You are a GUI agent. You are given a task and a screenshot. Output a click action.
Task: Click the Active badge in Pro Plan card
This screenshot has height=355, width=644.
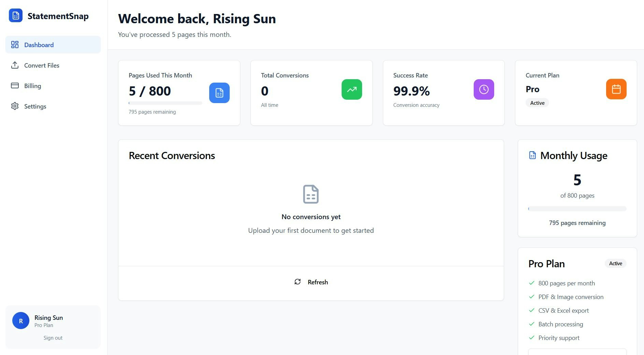tap(616, 264)
